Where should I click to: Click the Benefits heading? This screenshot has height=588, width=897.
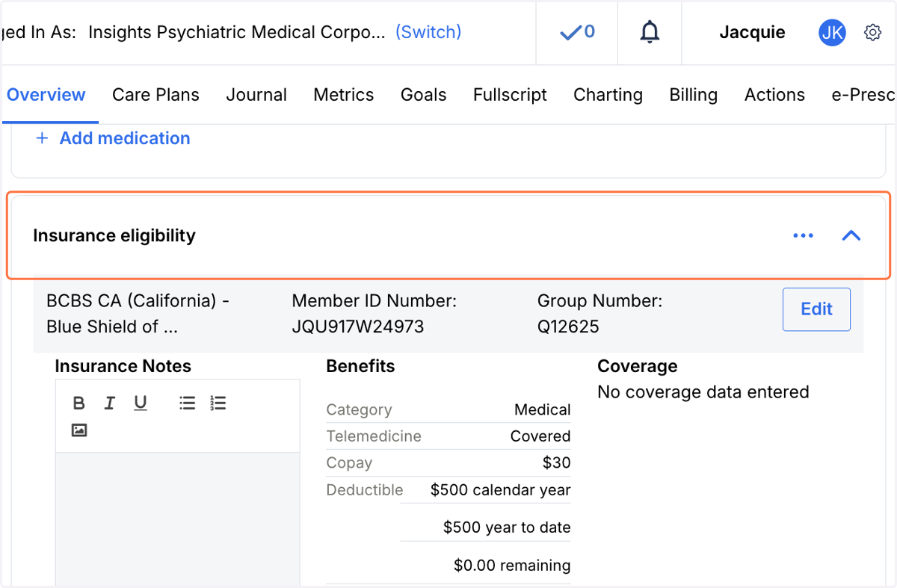coord(360,366)
